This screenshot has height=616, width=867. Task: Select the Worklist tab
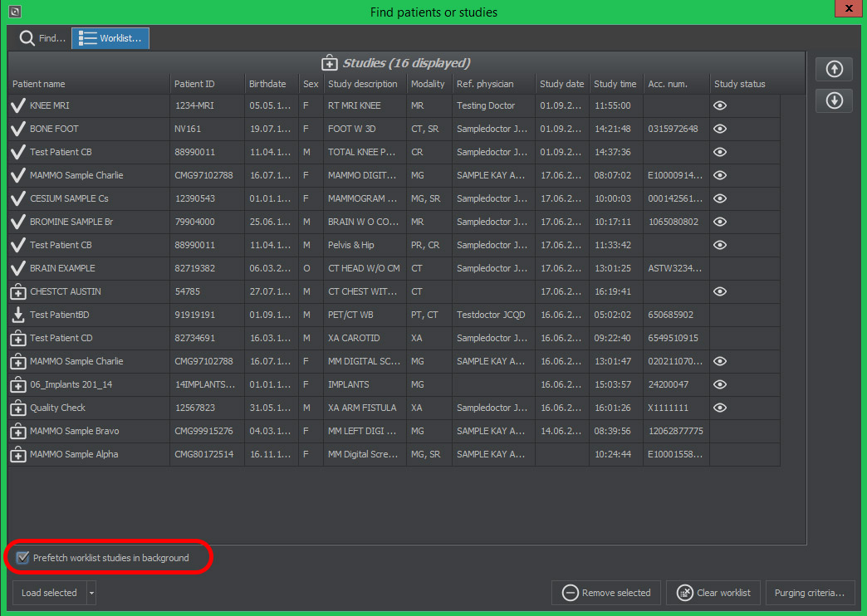click(110, 38)
